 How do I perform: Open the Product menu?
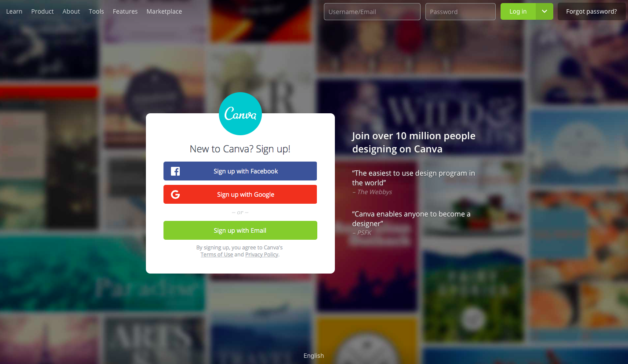(43, 11)
